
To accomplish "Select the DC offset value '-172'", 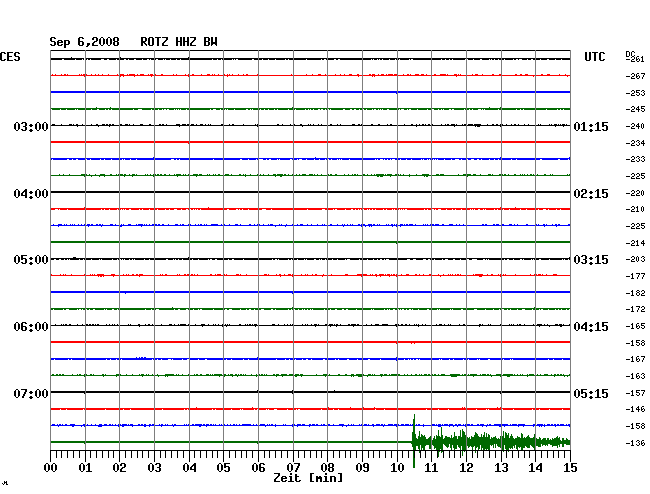I will click(x=635, y=309).
